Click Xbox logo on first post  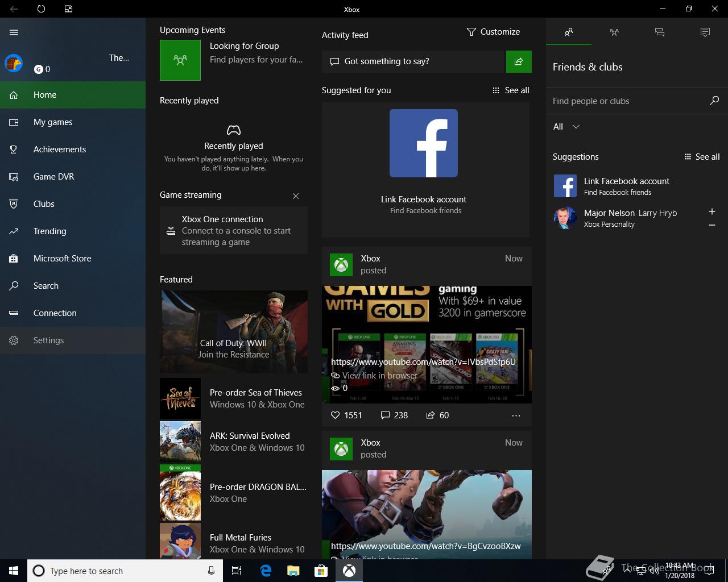(x=341, y=265)
